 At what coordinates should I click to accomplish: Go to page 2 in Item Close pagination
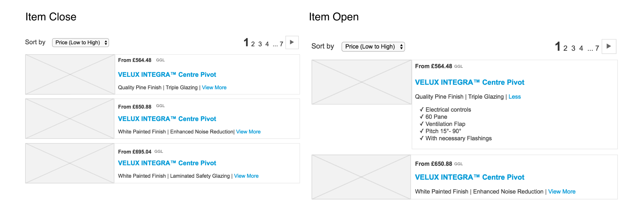coord(253,44)
